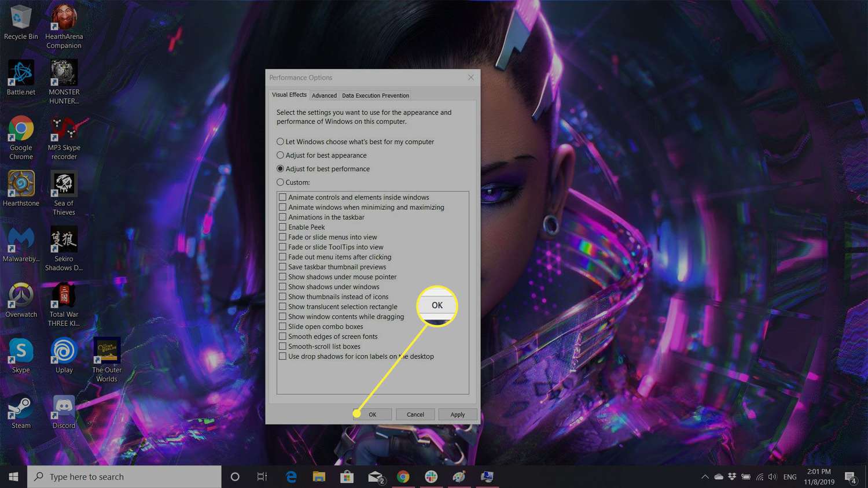Switch to the Advanced tab
Viewport: 868px width, 488px height.
pyautogui.click(x=324, y=95)
